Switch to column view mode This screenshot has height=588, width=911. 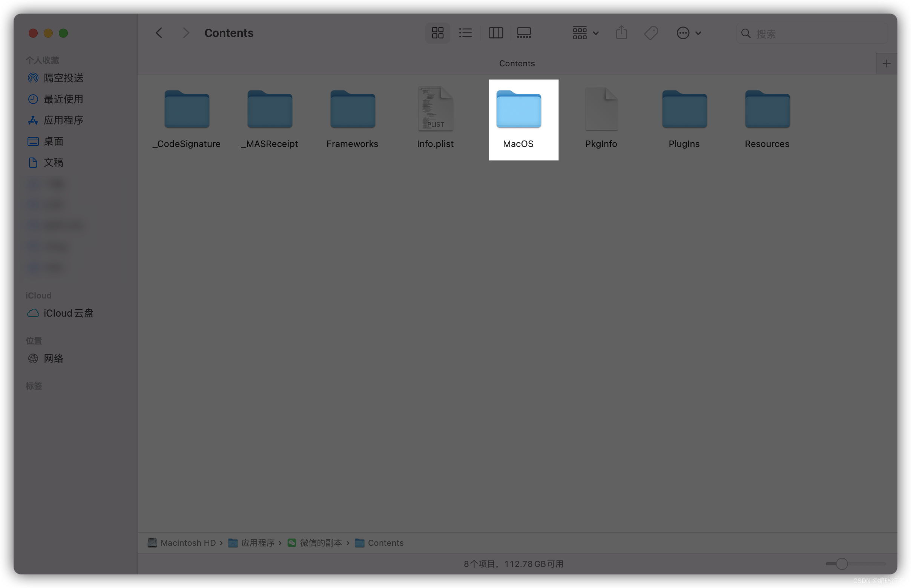(x=495, y=33)
